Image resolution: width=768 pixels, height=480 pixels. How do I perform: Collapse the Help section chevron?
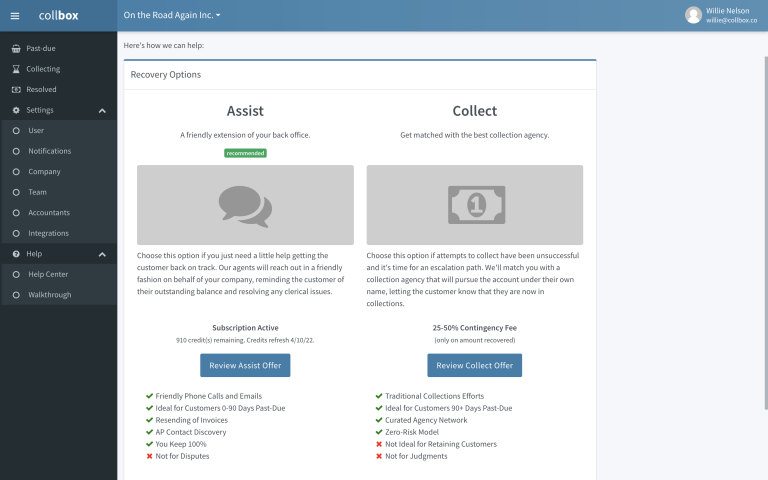[102, 254]
